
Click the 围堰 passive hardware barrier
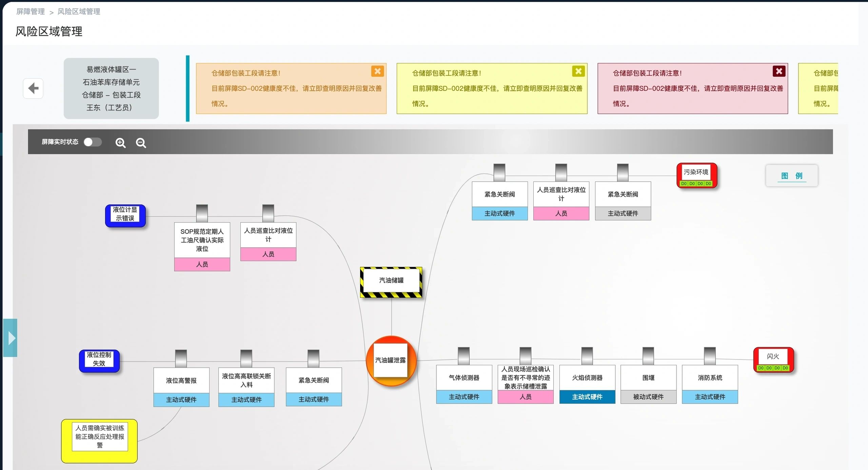click(648, 384)
